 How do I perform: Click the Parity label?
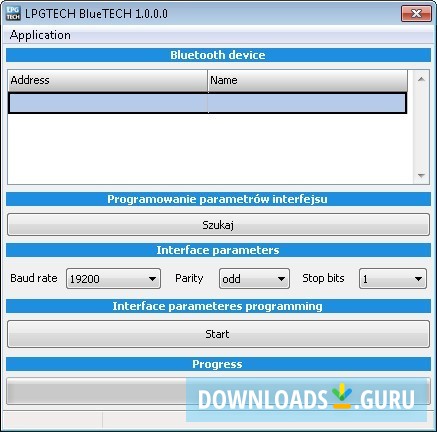coord(189,278)
